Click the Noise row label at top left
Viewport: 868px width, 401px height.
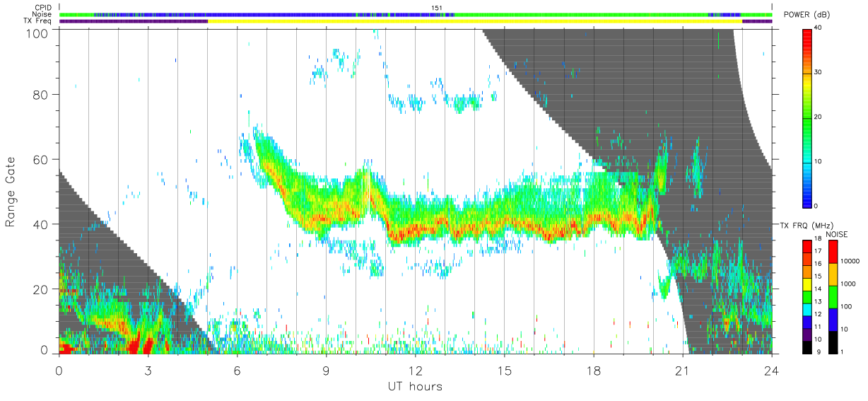coord(42,14)
